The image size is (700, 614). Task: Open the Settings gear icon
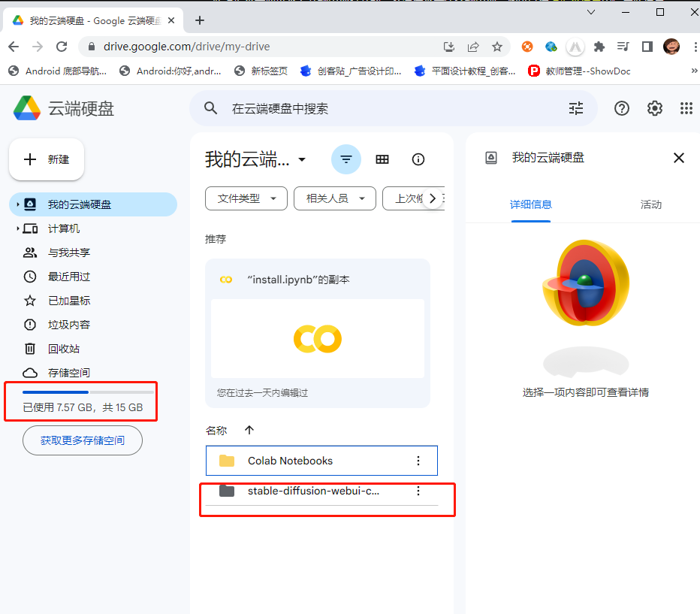(654, 108)
